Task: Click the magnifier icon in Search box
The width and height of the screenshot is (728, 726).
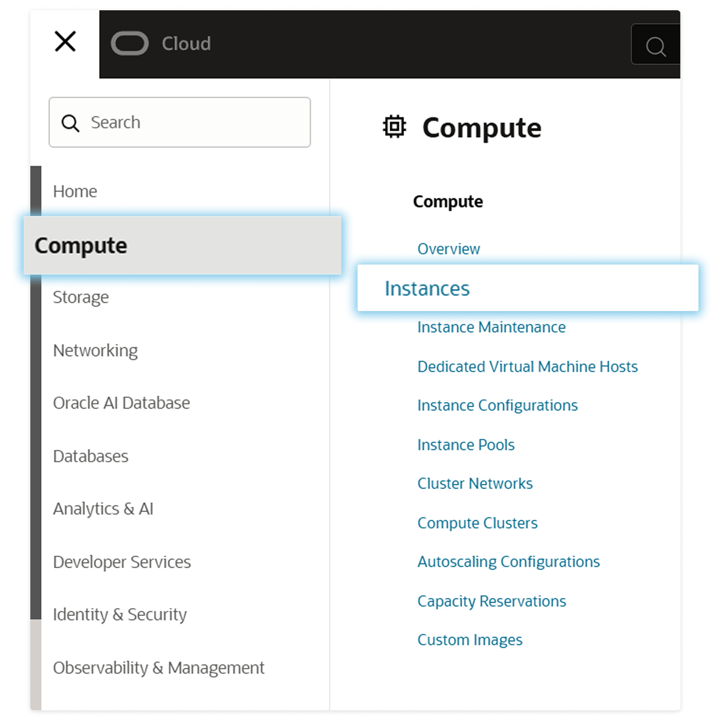Action: pyautogui.click(x=70, y=123)
